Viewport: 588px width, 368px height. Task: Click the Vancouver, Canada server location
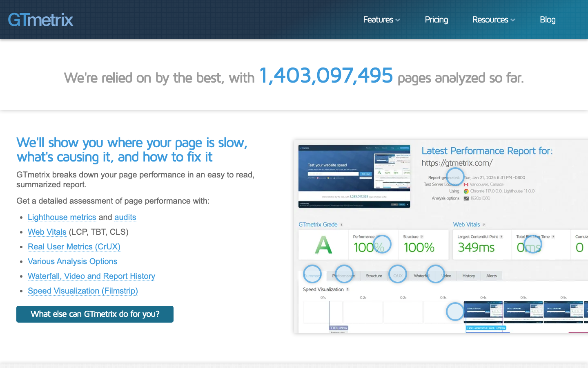tap(487, 184)
